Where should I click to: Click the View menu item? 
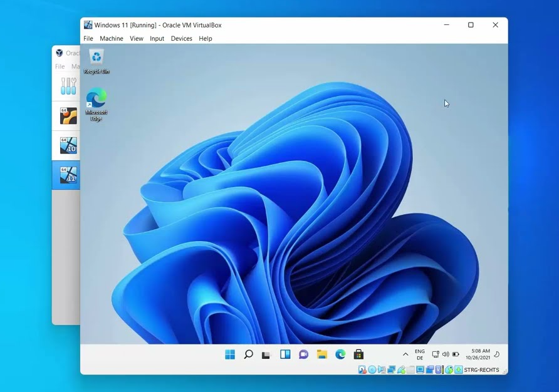tap(136, 39)
